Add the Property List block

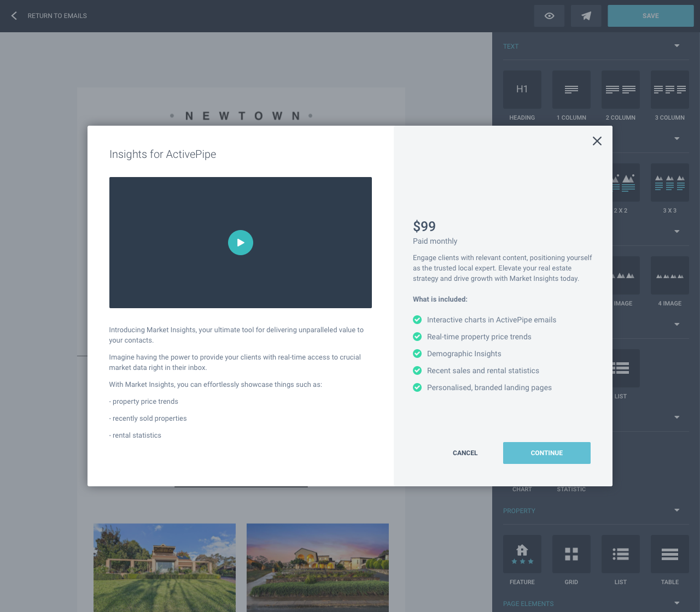point(621,554)
